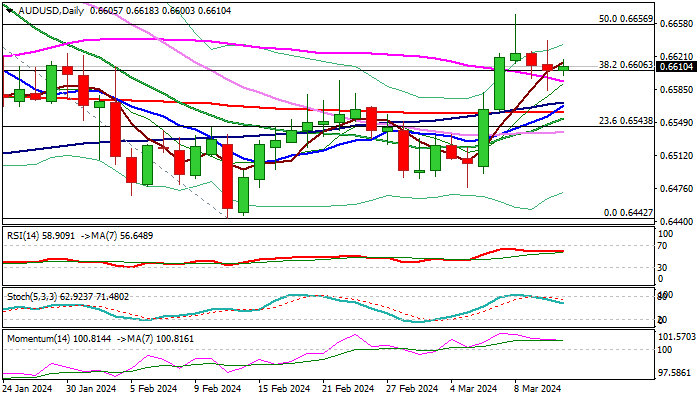Select the OHLC values 0.66057 0.66183 0.66003 0.66104
This screenshot has width=700, height=400.
click(161, 11)
